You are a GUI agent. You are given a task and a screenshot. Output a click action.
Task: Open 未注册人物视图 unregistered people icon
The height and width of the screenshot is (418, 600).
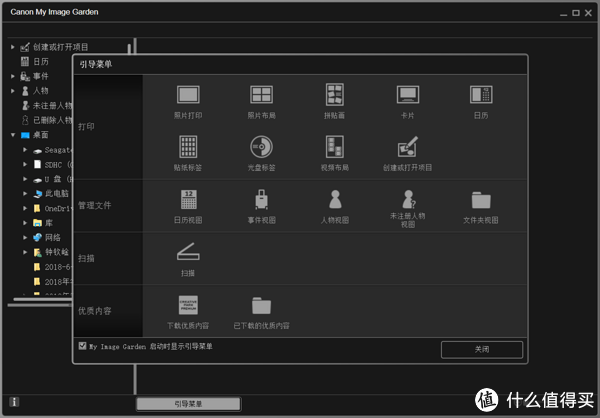[408, 199]
